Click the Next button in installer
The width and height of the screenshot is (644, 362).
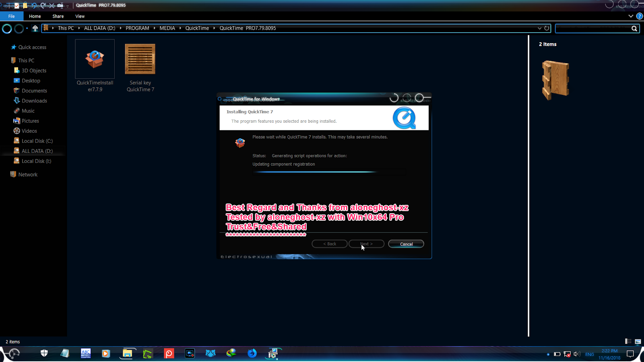tap(366, 244)
